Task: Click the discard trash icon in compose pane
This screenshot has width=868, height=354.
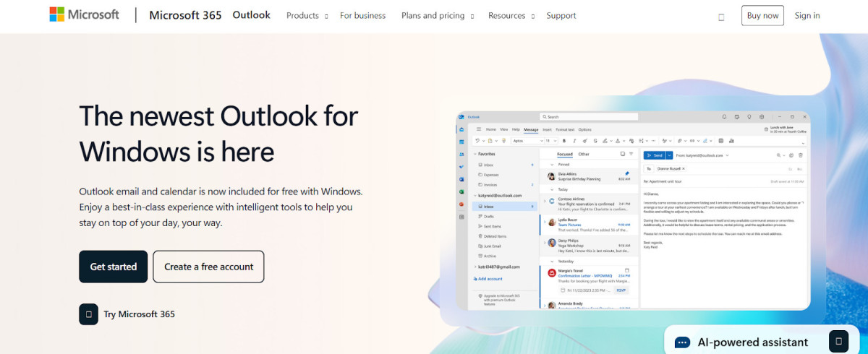Action: point(801,155)
